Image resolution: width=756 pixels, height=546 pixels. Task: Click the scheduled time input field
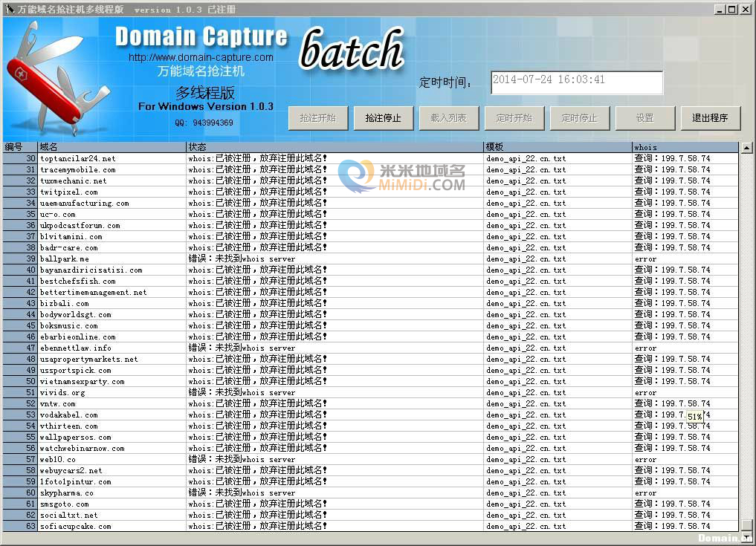tap(577, 83)
